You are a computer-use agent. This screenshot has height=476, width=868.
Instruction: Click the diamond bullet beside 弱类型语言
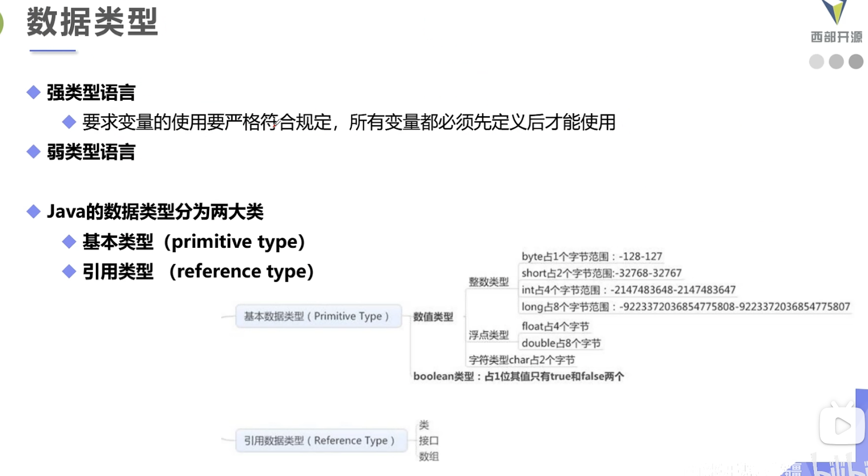pos(33,152)
